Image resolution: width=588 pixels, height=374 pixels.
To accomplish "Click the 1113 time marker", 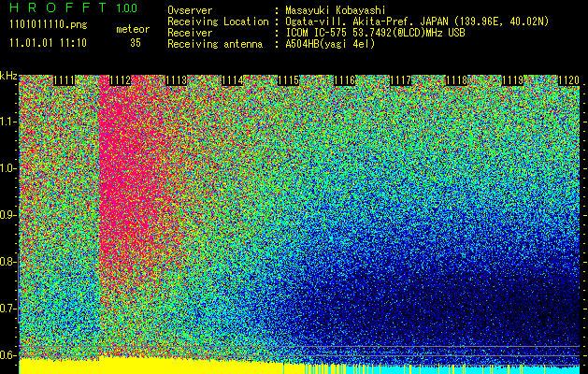I will pyautogui.click(x=177, y=80).
